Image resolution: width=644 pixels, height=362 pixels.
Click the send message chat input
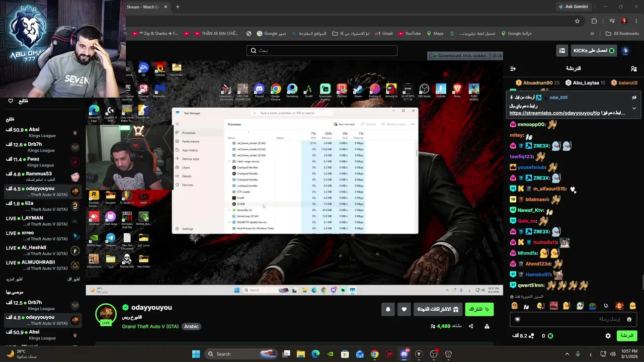(x=573, y=319)
